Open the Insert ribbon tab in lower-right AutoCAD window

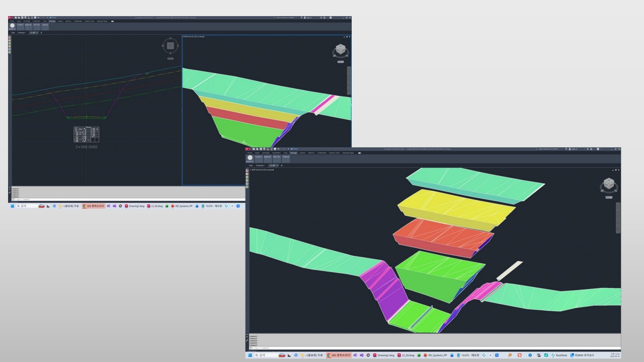257,153
